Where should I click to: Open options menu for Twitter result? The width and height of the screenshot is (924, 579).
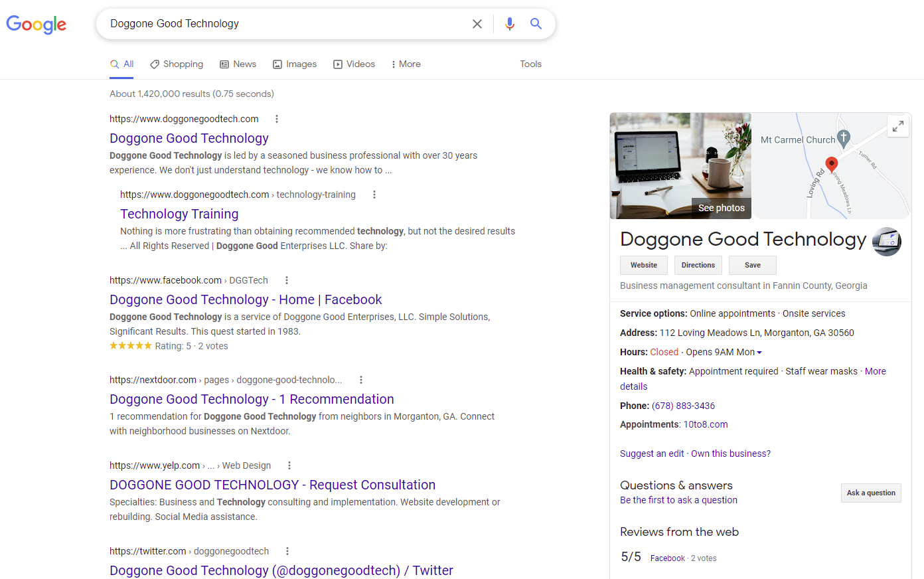pyautogui.click(x=287, y=551)
